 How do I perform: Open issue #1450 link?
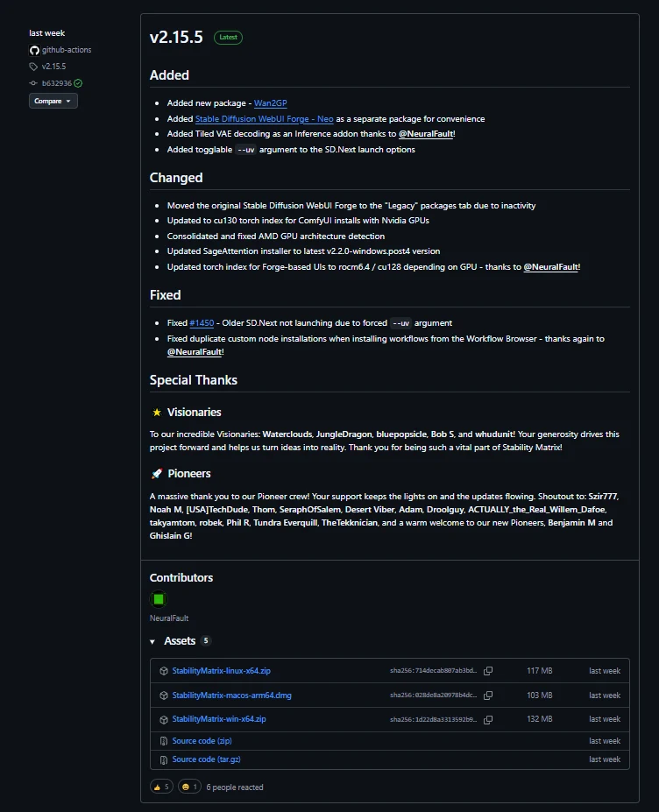point(202,322)
